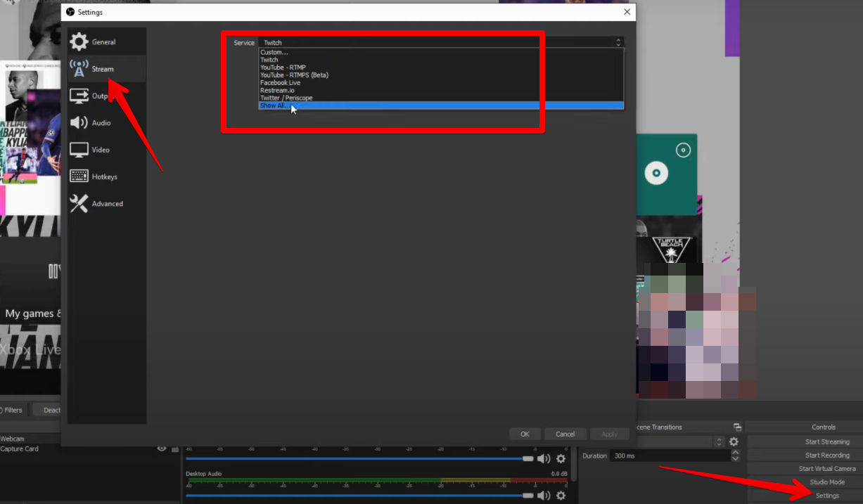Viewport: 863px width, 504px height.
Task: Mute the Desktop Audio speaker icon
Action: [x=544, y=496]
